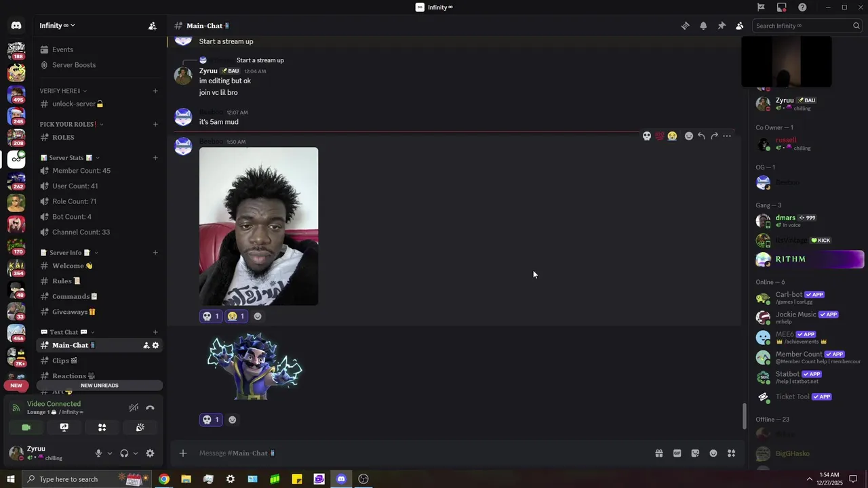Open GIF picker
This screenshot has height=488, width=868.
677,453
